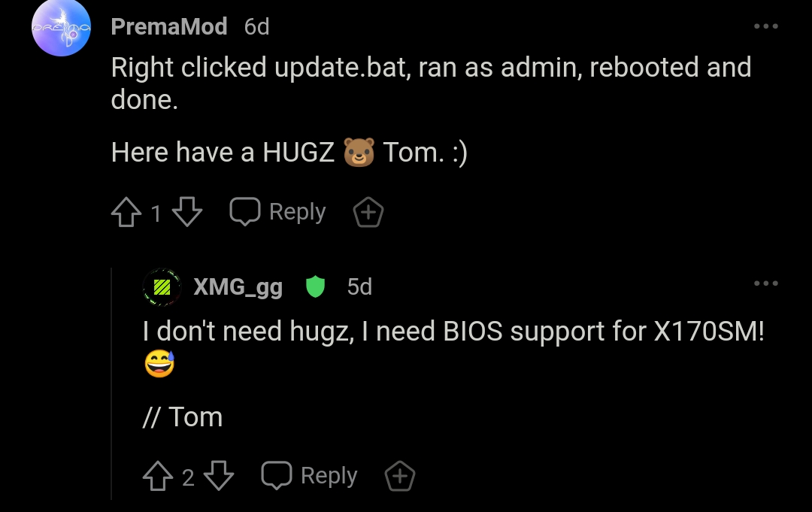The height and width of the screenshot is (512, 812).
Task: Click the XMG_gg avatar icon
Action: pos(162,287)
